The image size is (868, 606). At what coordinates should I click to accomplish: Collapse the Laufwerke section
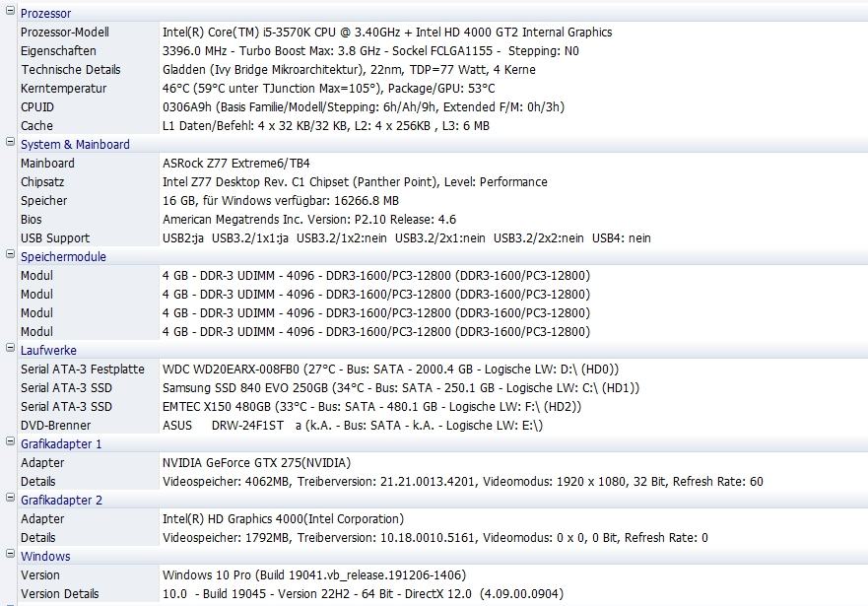coord(10,348)
